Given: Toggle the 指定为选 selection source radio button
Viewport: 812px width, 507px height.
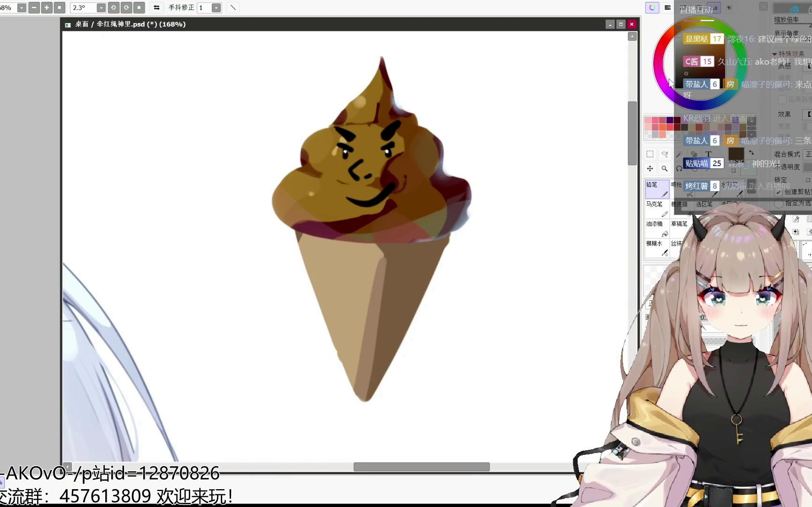Looking at the screenshot, I should click(x=779, y=203).
